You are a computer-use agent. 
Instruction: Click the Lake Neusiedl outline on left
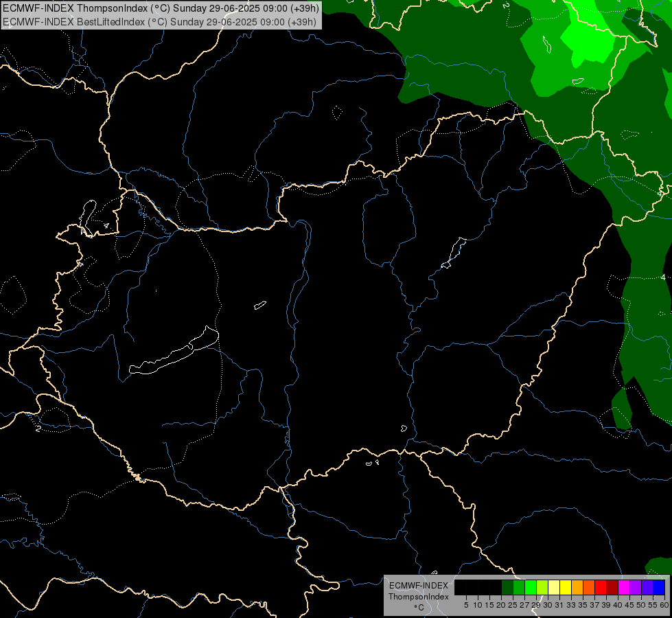click(x=88, y=218)
